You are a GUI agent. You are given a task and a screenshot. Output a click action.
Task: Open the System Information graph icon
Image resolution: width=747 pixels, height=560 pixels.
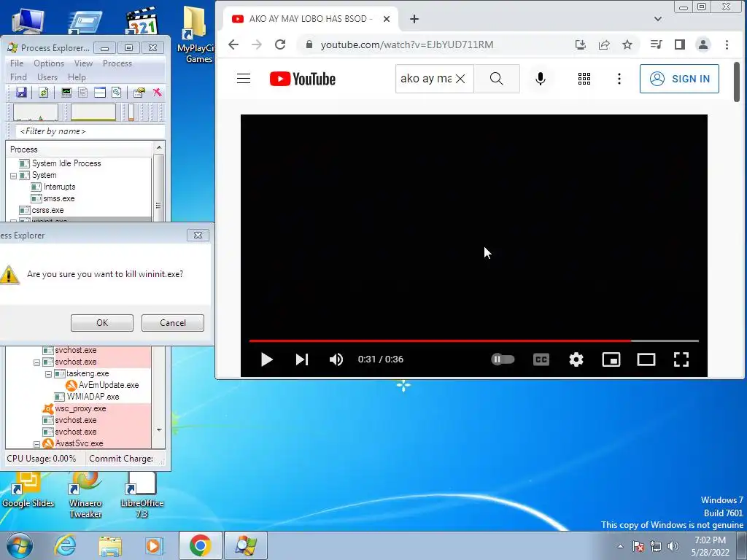tap(66, 93)
